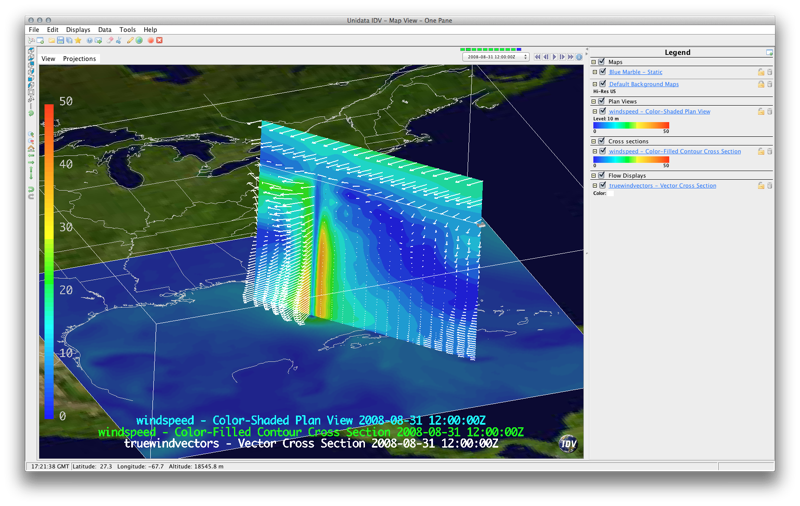Collapse the Flow Displays category

pos(594,176)
